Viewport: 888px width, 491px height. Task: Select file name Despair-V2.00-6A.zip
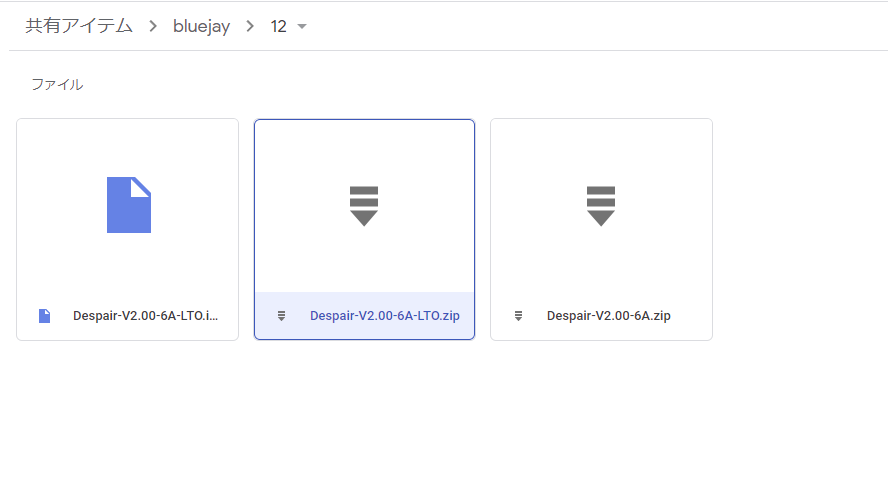(x=609, y=316)
